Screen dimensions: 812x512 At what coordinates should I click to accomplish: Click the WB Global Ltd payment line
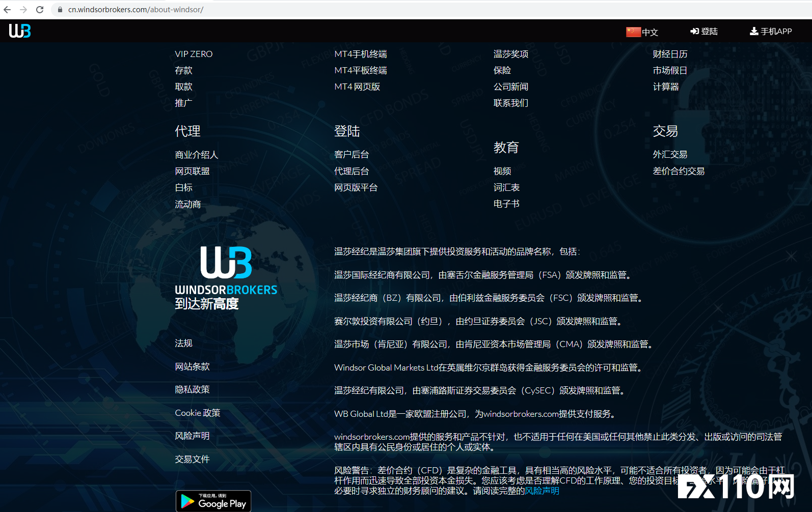click(476, 414)
